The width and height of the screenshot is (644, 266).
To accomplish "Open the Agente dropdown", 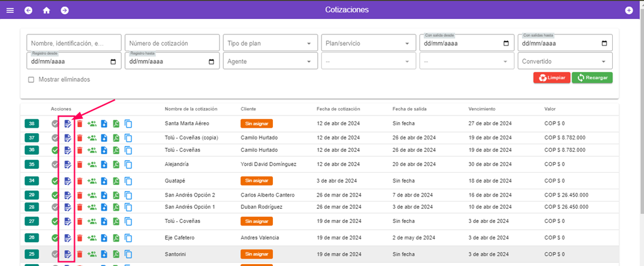I will (269, 61).
